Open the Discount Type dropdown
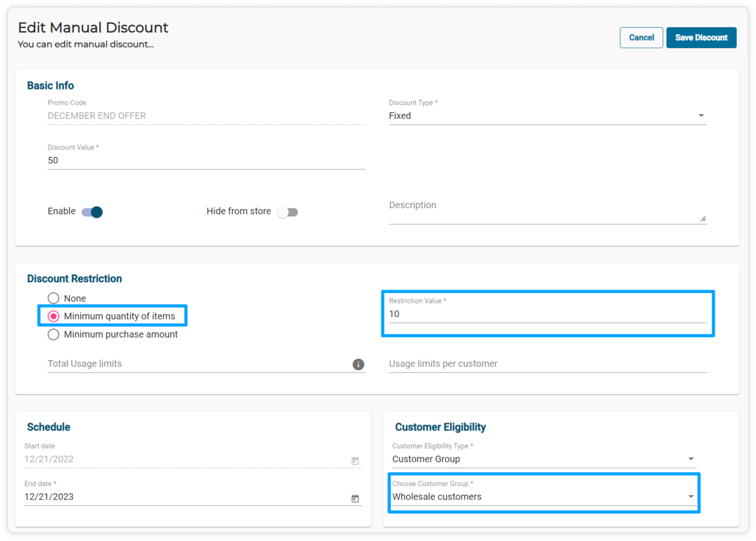 [x=547, y=116]
